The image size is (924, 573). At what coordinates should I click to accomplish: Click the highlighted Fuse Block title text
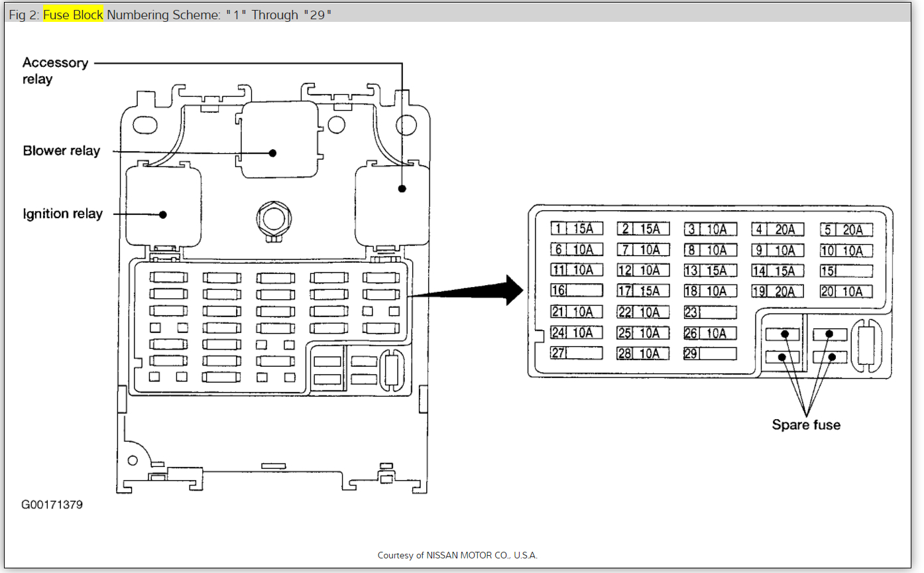click(x=74, y=15)
